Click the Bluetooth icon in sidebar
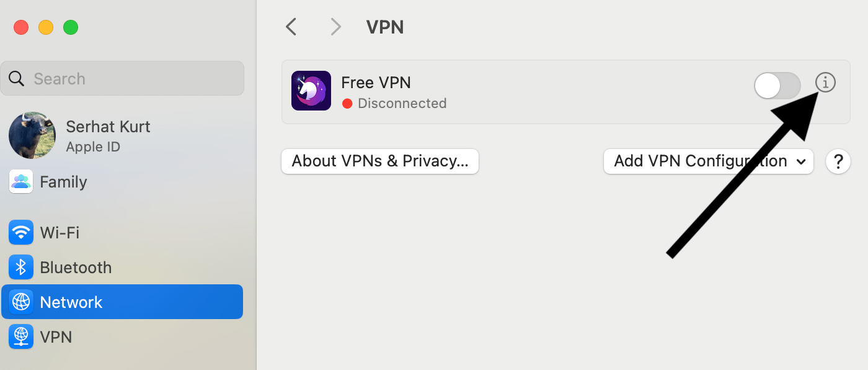Screen dimensions: 868x370 point(21,268)
